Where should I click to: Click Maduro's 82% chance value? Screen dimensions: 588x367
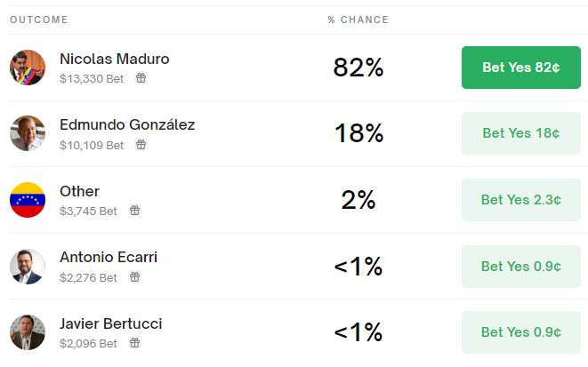(x=358, y=68)
